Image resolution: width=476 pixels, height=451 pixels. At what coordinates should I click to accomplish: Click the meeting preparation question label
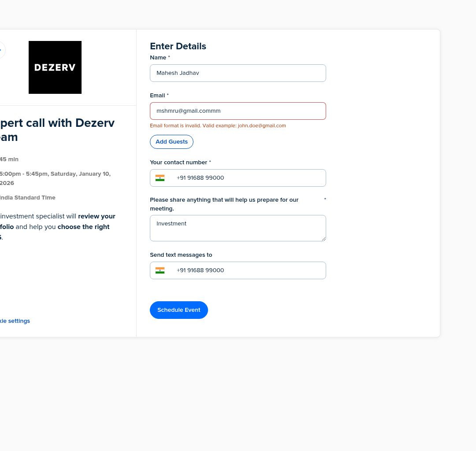coord(224,204)
